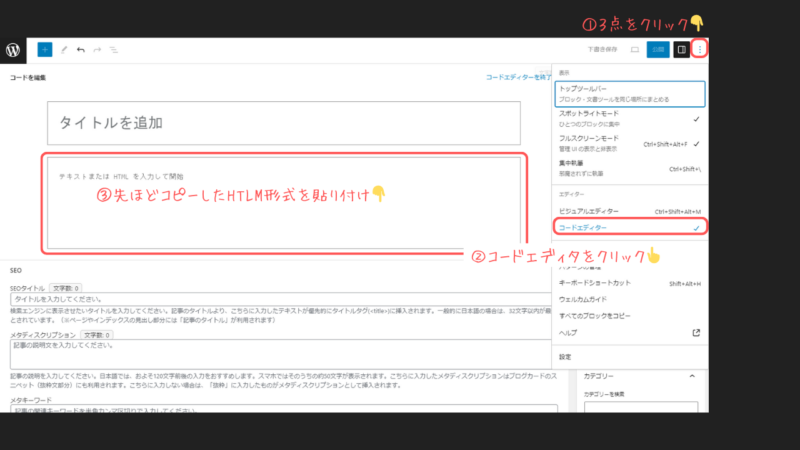Toggle 集中執筆 distraction free mode
800x450 pixels.
coord(630,168)
